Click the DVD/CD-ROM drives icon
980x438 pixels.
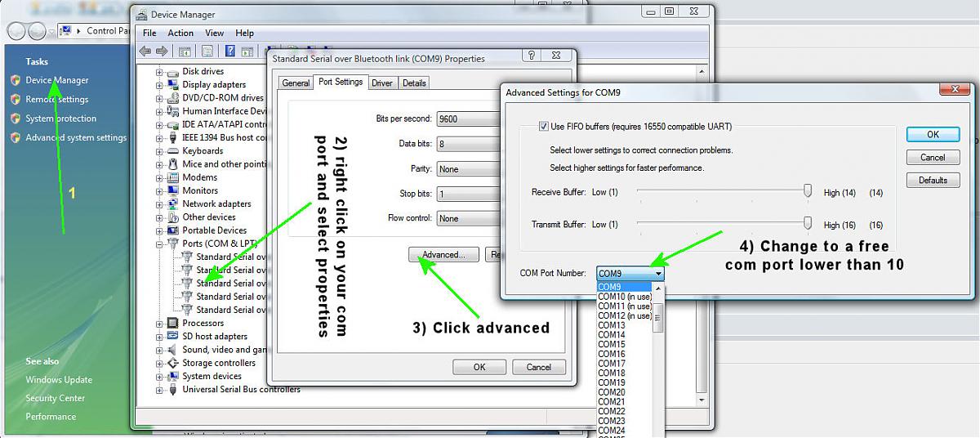click(173, 98)
